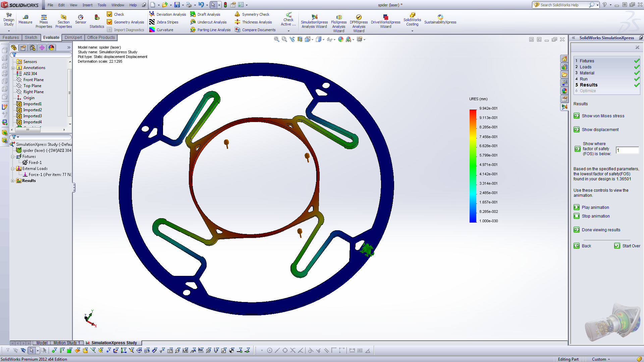Viewport: 644px width, 362px height.
Task: Open SustainabilityXpress
Action: pos(440,19)
